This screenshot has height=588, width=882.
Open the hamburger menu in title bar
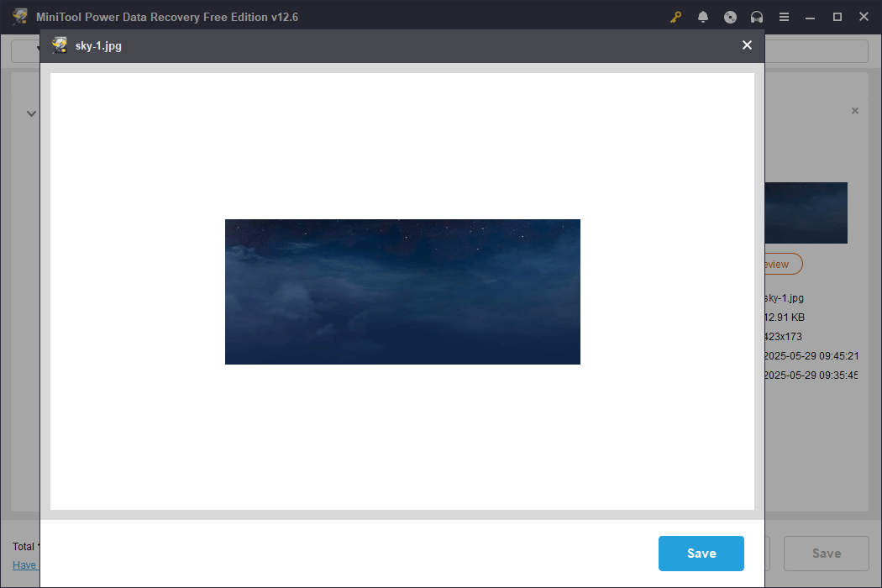pos(784,17)
